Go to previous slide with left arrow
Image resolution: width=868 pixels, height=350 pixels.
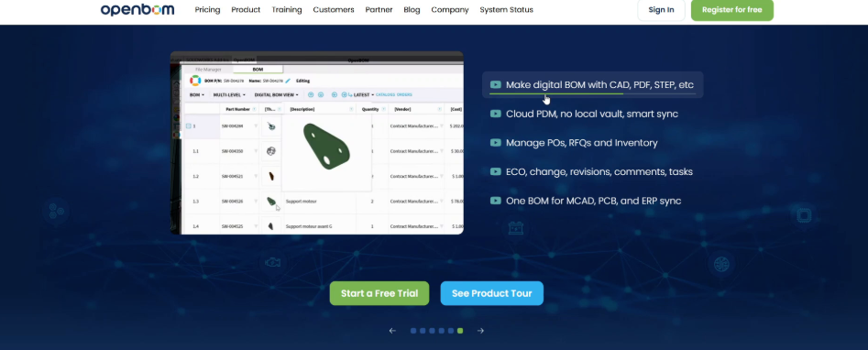click(x=392, y=331)
